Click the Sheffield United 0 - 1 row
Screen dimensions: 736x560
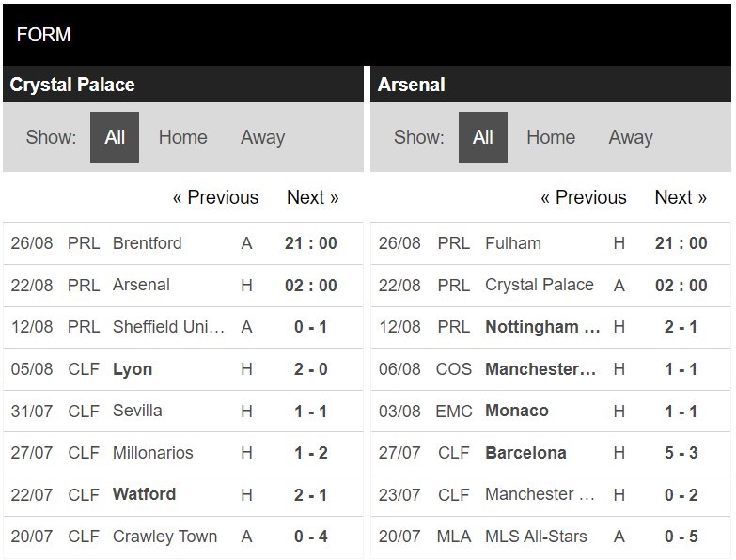[183, 327]
